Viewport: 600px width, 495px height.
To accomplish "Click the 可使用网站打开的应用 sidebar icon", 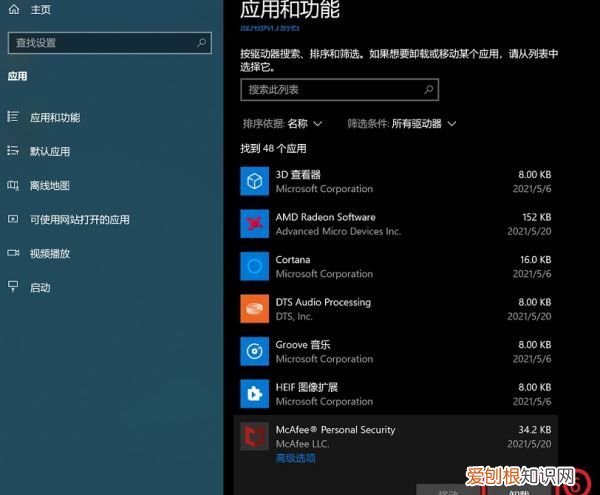I will point(13,219).
